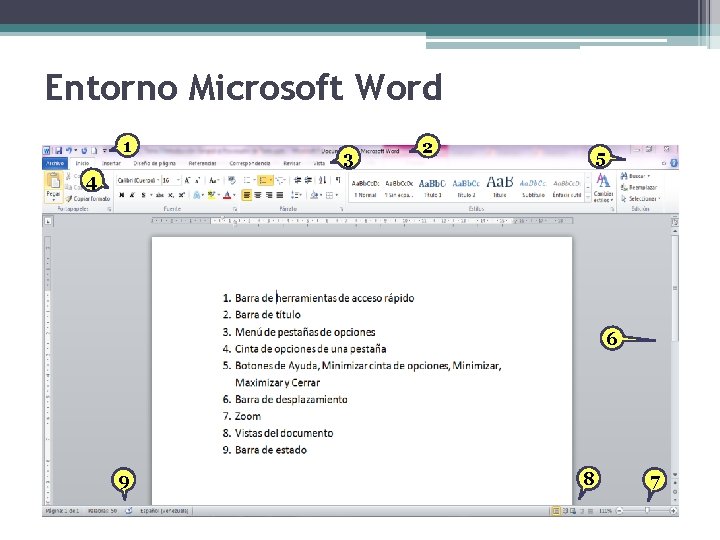Open the font size dropdown showing 16

[x=171, y=180]
